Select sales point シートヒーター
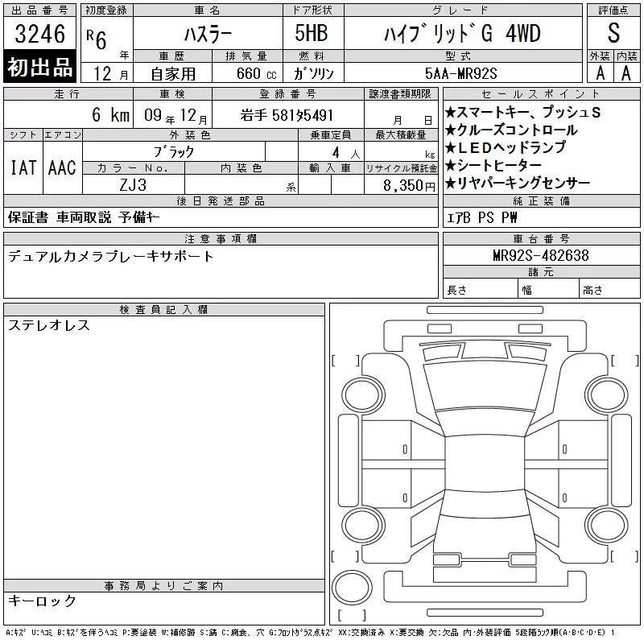The image size is (644, 644). 493,165
